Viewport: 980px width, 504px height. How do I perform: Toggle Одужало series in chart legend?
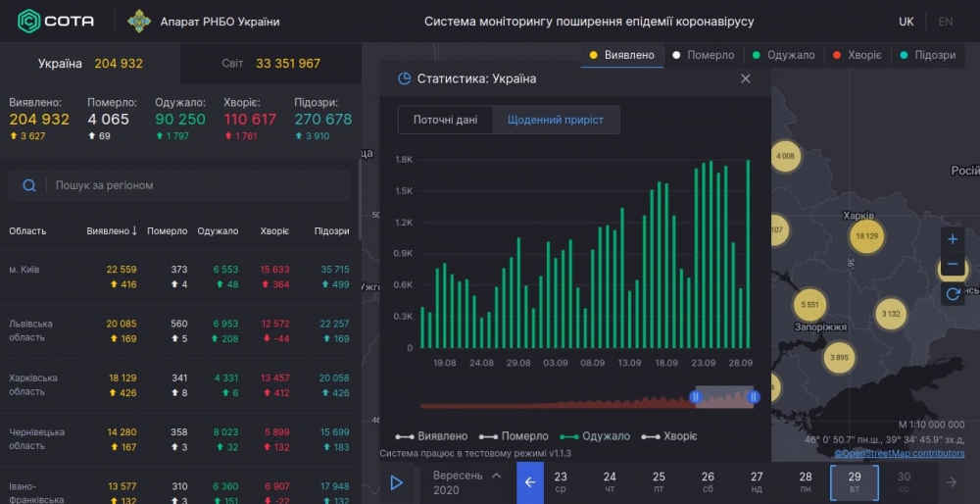click(596, 436)
